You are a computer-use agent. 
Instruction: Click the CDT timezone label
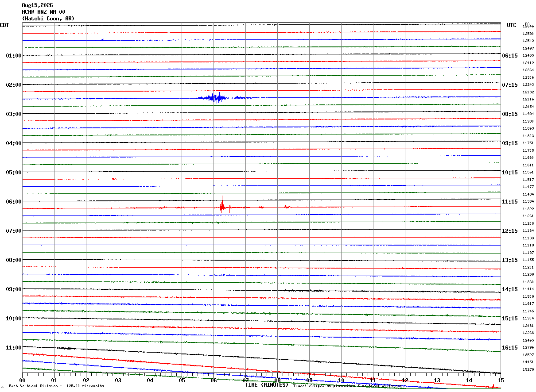4,25
